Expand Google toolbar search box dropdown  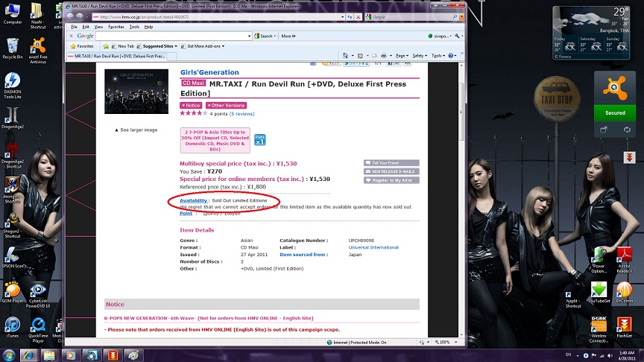(x=249, y=36)
